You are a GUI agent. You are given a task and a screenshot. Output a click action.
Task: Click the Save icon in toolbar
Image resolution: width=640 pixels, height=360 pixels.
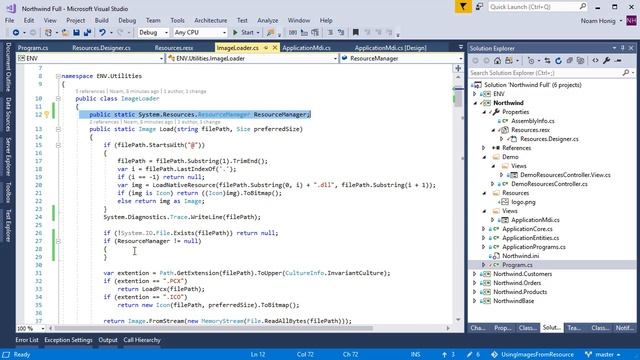[x=76, y=32]
